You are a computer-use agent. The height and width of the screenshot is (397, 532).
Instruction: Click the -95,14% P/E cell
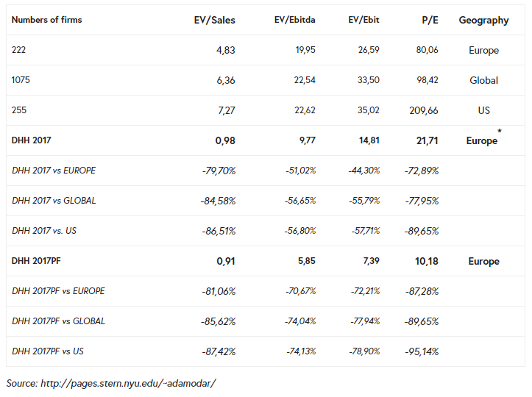422,351
